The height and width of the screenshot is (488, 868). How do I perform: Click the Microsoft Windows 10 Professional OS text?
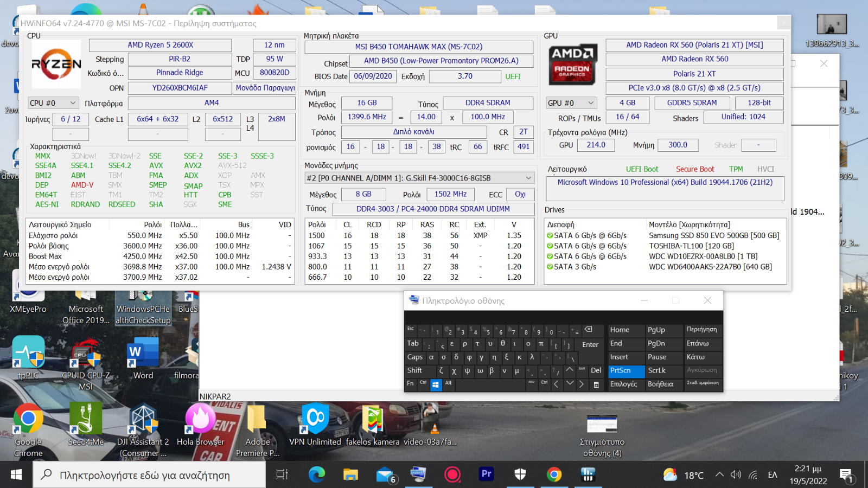click(x=665, y=182)
